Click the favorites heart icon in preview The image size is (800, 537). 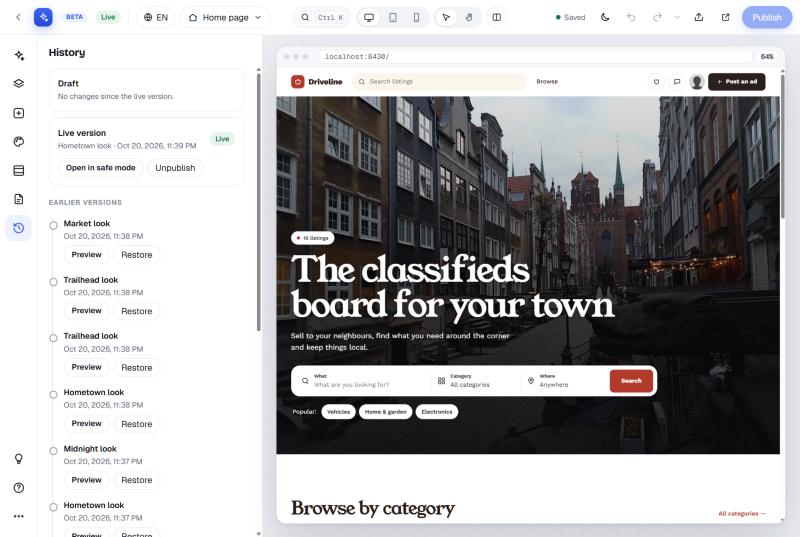click(x=656, y=82)
